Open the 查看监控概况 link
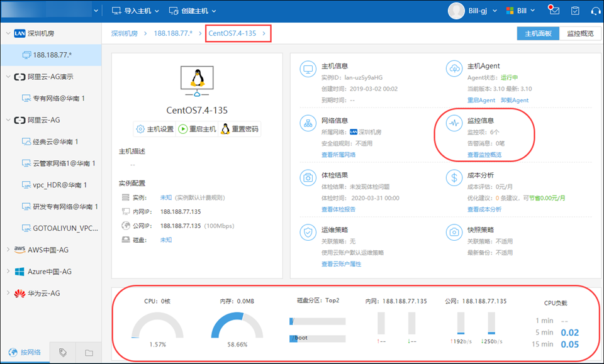 [x=484, y=155]
